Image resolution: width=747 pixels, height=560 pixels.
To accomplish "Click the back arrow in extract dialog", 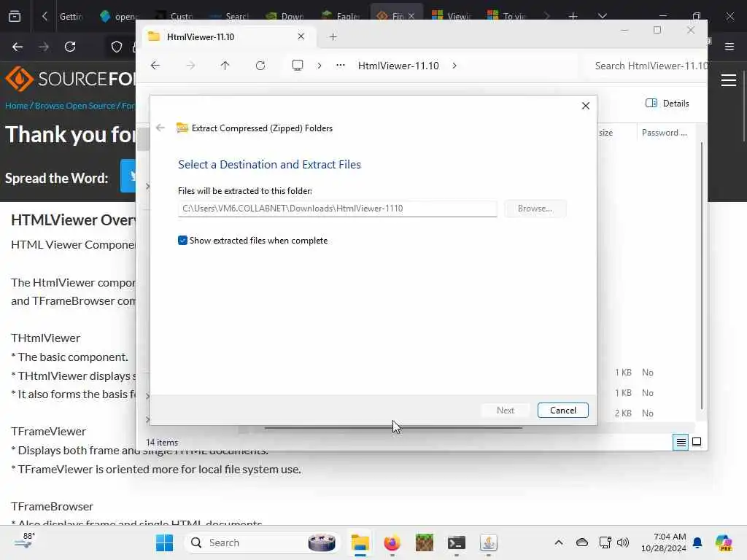I will coord(160,128).
